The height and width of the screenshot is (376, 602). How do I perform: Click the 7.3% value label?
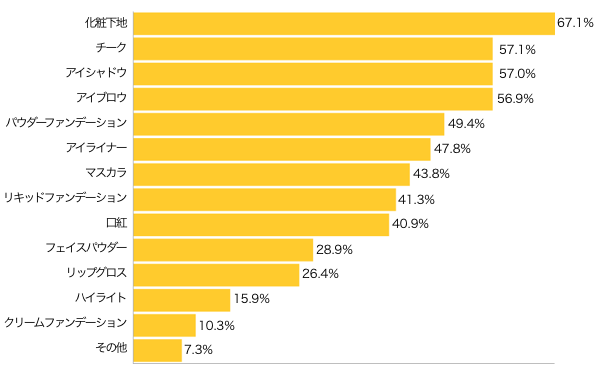198,349
